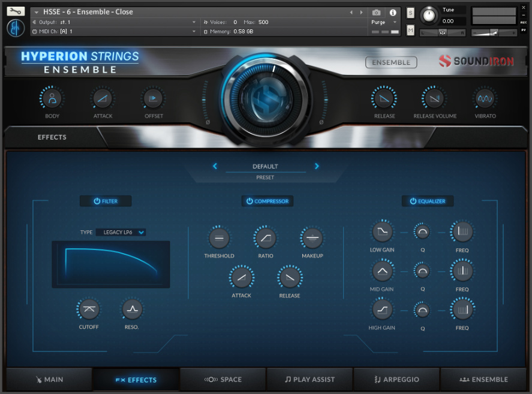Click the compressor Release knob

[290, 278]
